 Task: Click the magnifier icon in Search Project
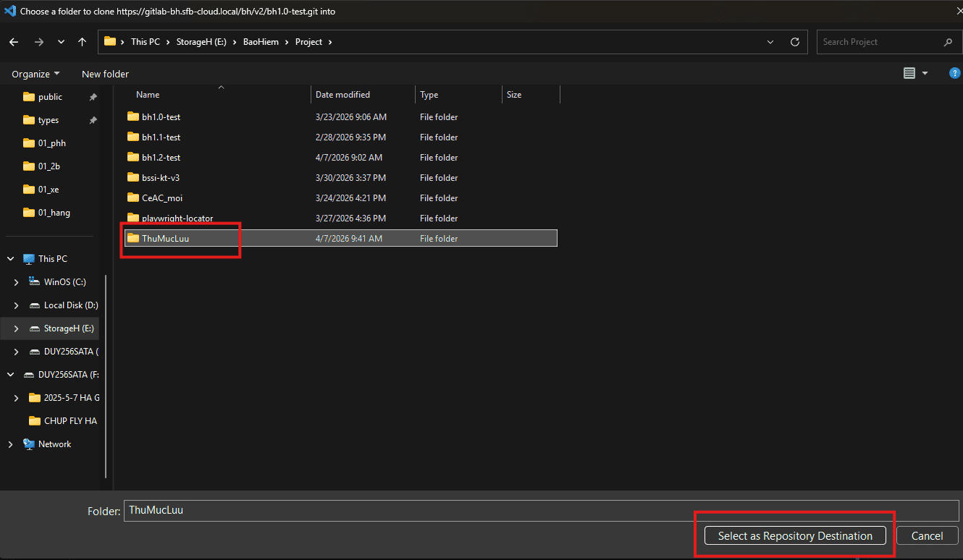click(948, 42)
